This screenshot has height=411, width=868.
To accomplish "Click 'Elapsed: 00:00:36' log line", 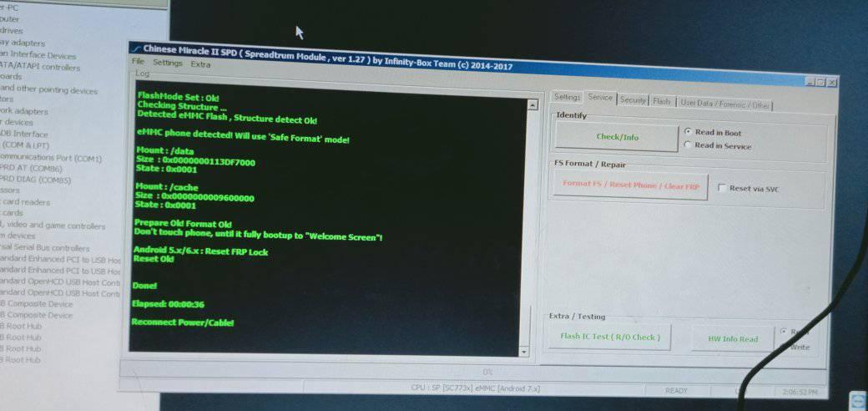I will [169, 304].
